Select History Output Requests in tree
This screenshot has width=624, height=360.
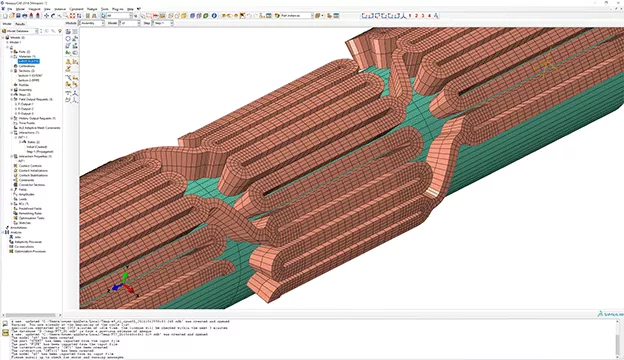point(37,119)
